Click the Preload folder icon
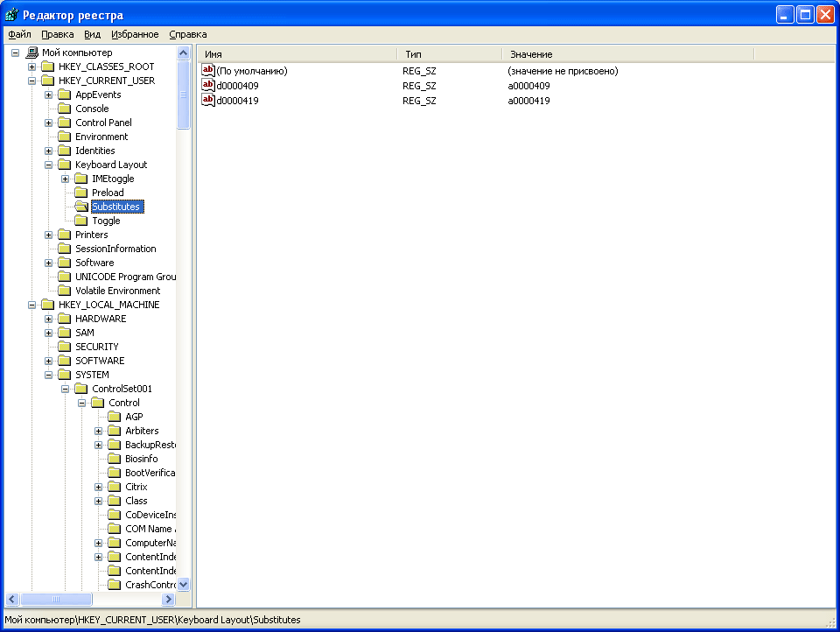 81,193
